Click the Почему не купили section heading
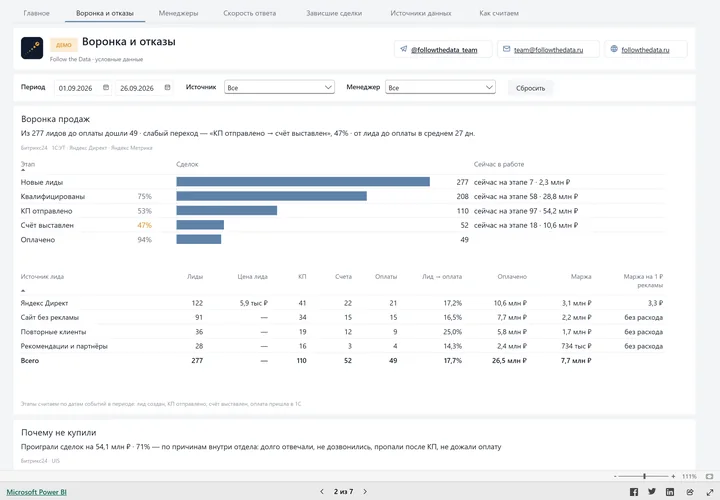 tap(59, 433)
